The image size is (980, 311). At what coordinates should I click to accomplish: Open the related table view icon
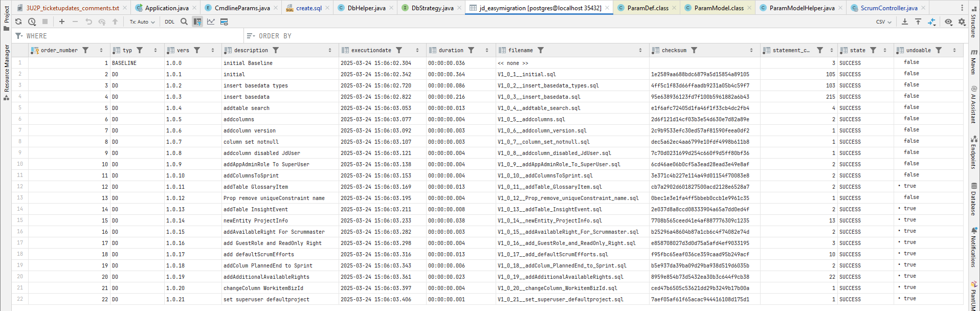(224, 21)
